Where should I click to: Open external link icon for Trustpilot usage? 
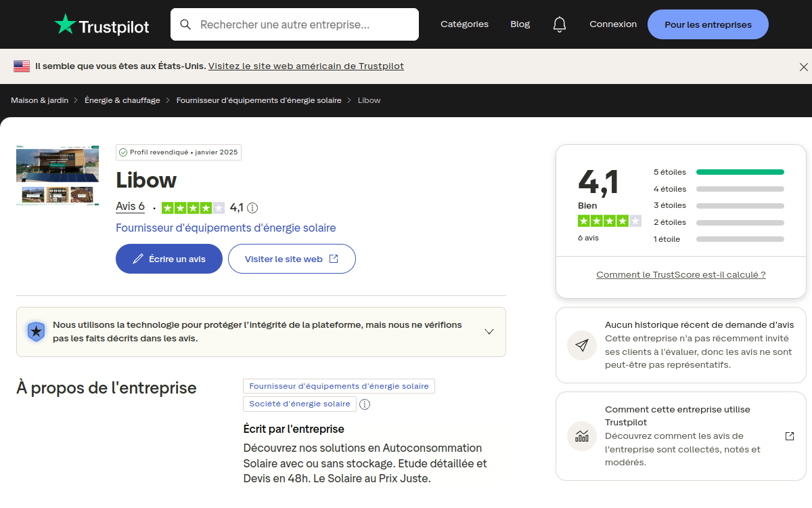[790, 436]
